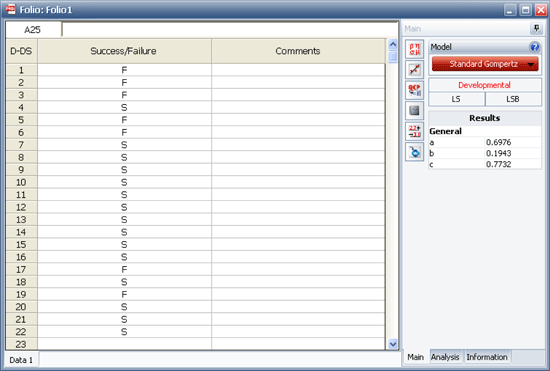Click the S value in row 8
550x371 pixels.
point(124,157)
